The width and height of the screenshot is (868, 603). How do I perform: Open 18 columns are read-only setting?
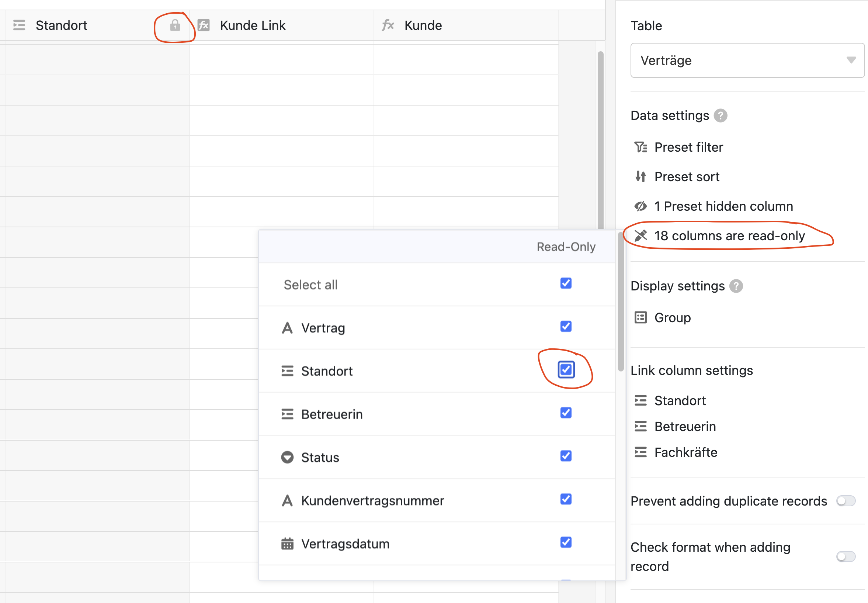729,236
